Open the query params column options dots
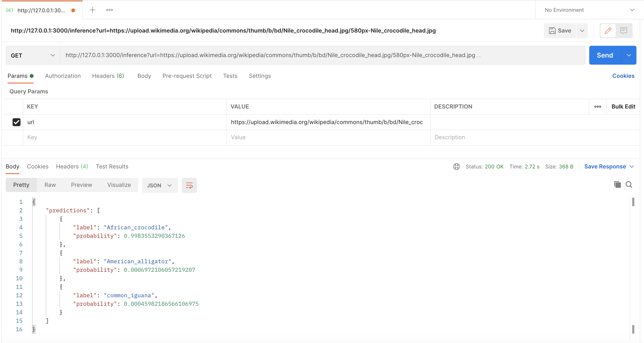This screenshot has width=644, height=343. (598, 107)
